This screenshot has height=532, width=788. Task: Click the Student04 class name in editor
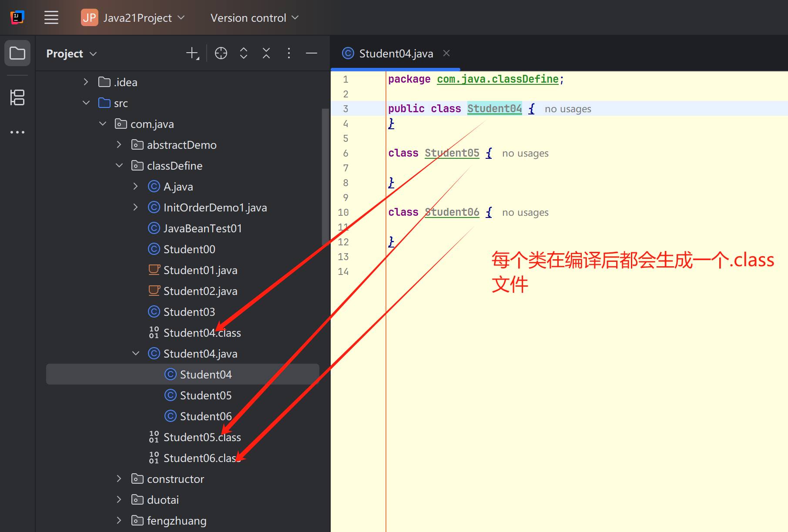point(494,109)
